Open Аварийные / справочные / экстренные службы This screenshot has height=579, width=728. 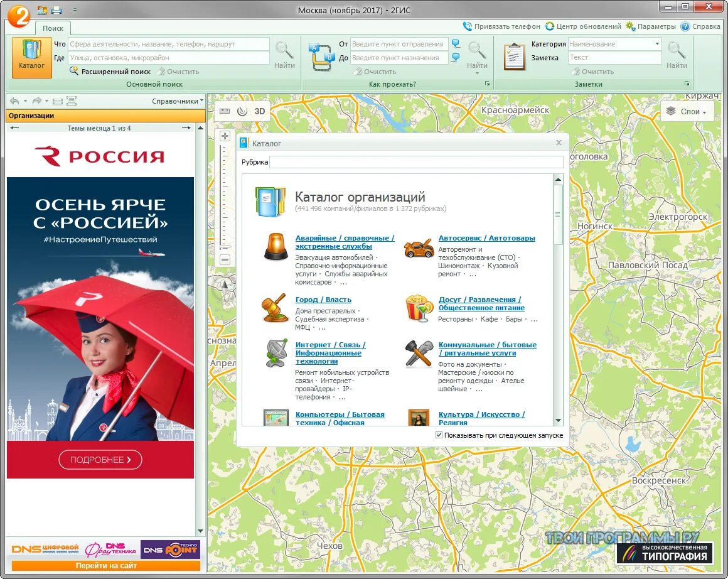(345, 242)
